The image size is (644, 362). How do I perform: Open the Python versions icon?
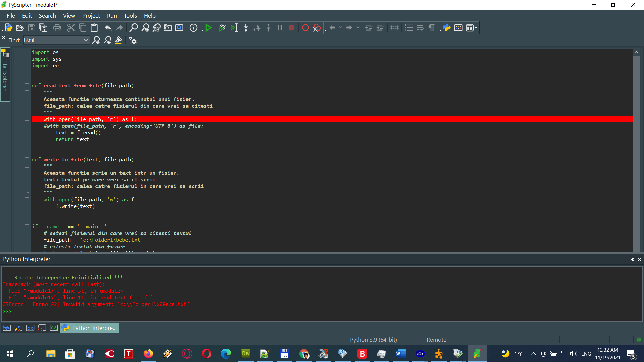point(447,28)
